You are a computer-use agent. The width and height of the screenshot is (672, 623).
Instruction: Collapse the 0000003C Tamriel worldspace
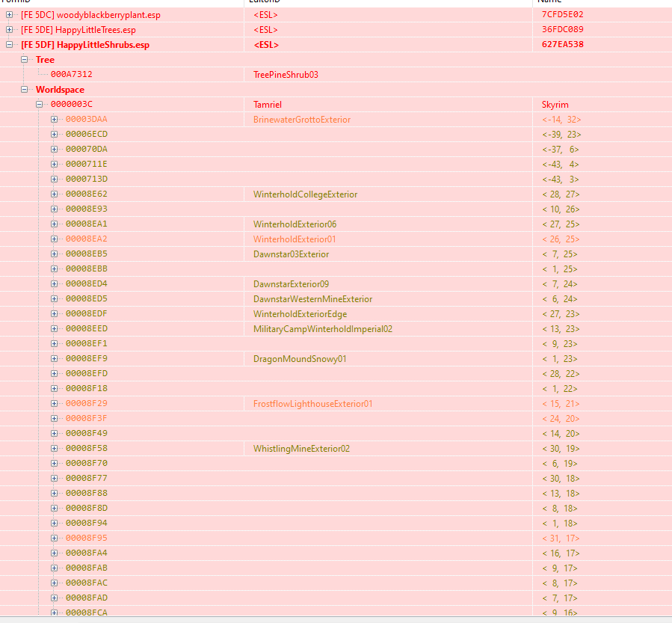tap(40, 104)
